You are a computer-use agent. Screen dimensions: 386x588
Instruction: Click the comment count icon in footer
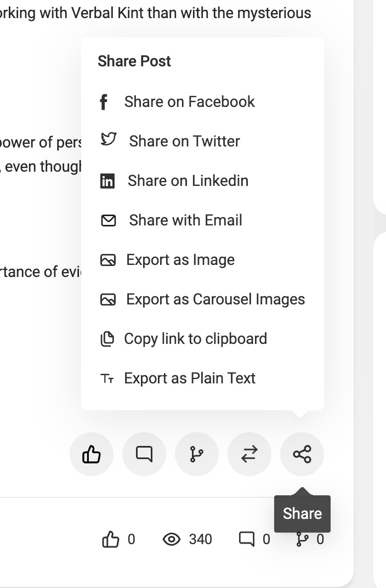click(247, 540)
